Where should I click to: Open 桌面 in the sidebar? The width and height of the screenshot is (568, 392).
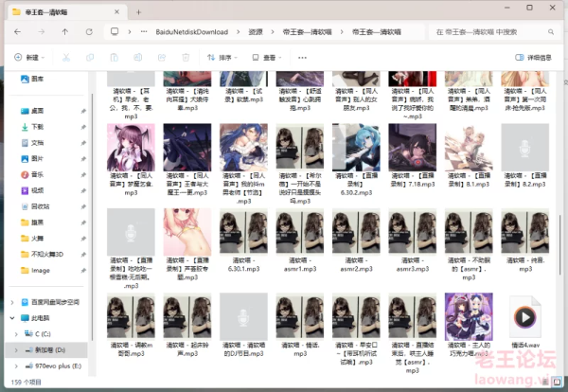click(32, 111)
